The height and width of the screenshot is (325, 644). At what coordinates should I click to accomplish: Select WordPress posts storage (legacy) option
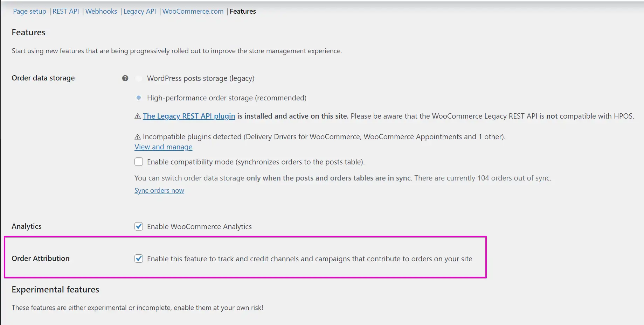pyautogui.click(x=139, y=78)
